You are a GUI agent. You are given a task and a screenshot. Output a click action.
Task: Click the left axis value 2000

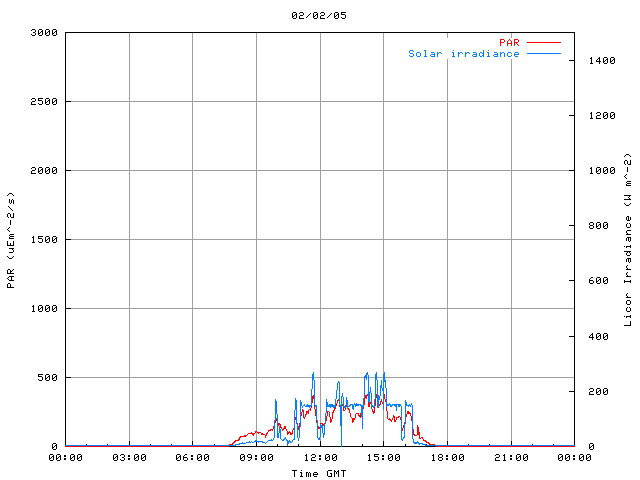44,171
